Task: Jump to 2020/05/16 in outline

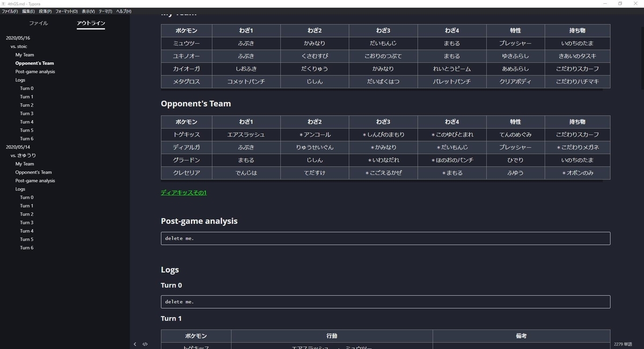Action: click(x=18, y=38)
